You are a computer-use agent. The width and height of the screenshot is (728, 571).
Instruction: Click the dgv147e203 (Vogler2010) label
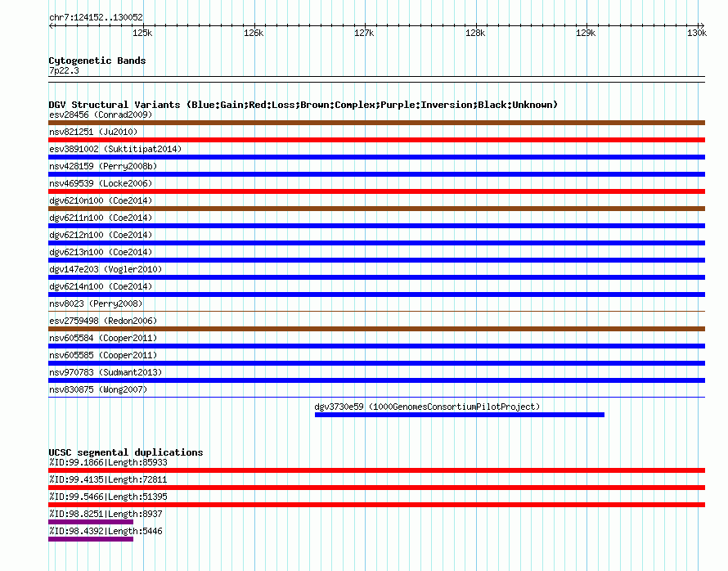[x=106, y=269]
